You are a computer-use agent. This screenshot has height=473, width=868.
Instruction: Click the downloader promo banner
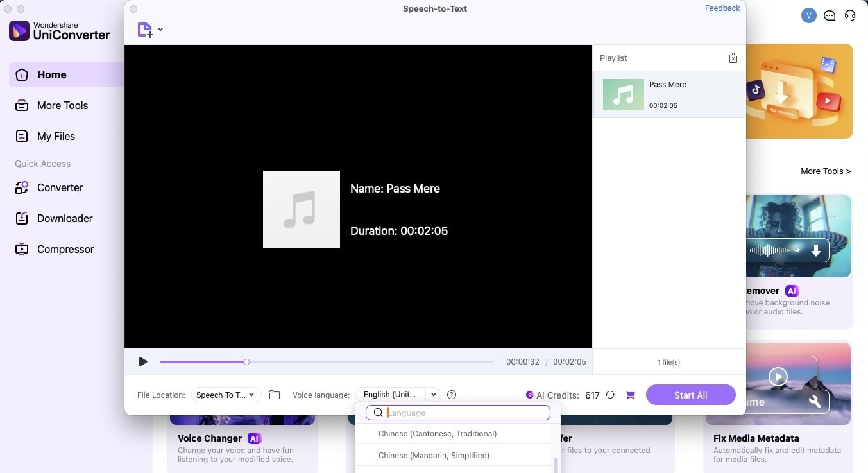(799, 91)
